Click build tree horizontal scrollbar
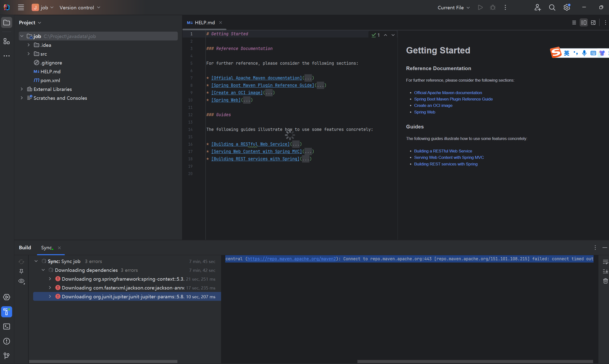This screenshot has height=364, width=609. [103, 362]
